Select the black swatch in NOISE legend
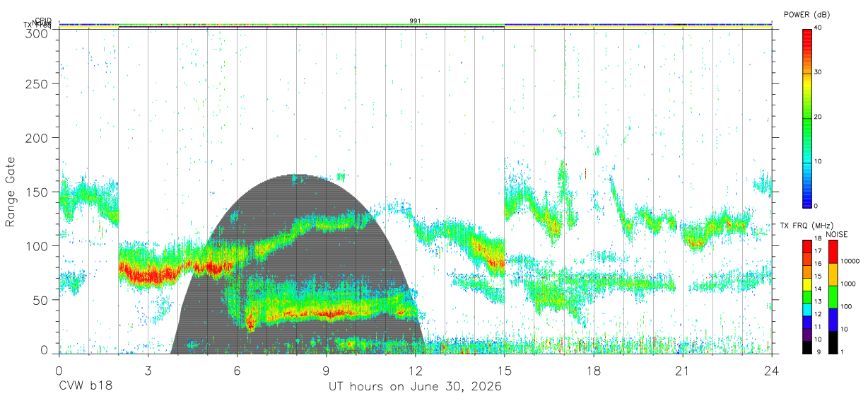This screenshot has width=868, height=401. 833,342
